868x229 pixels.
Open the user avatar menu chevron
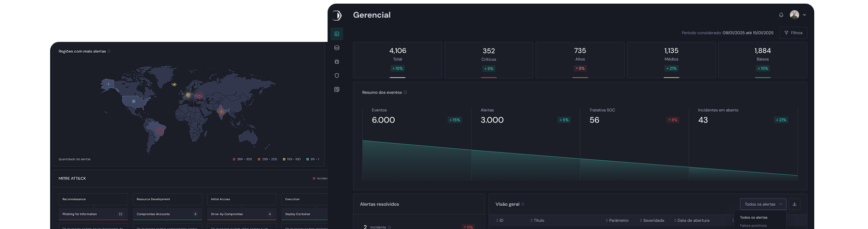804,15
